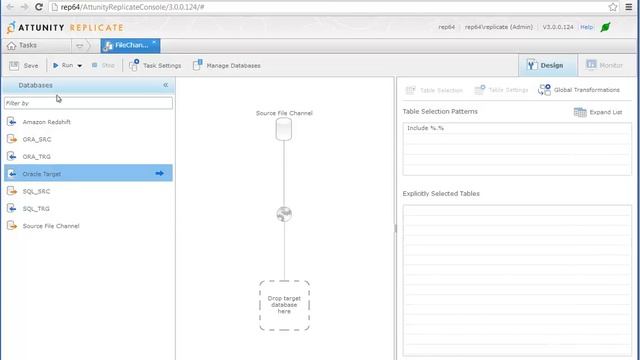
Task: Open the Chrome menu hamburger icon
Action: (629, 7)
